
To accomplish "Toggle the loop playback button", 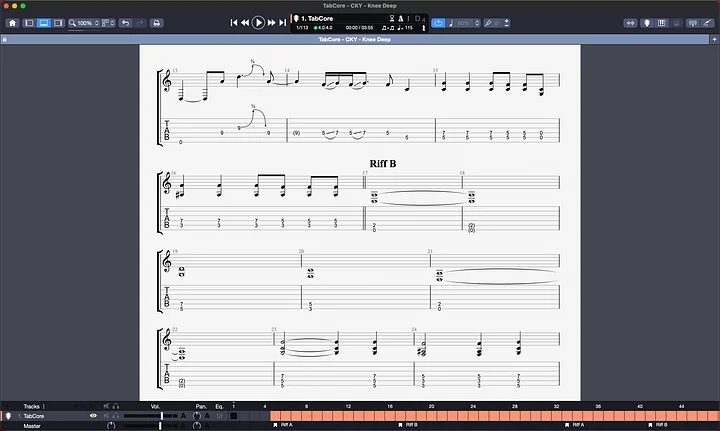I will coord(438,23).
